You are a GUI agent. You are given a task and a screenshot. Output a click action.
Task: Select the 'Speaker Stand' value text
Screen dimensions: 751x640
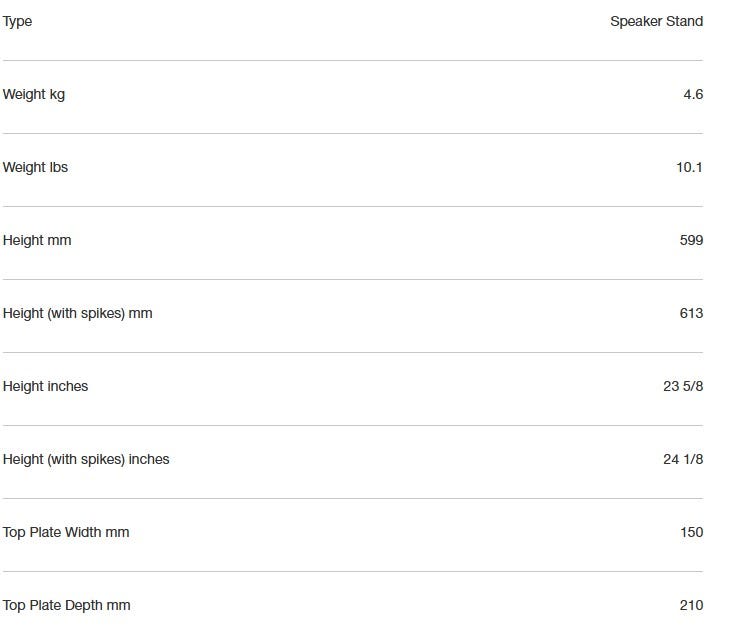(656, 21)
